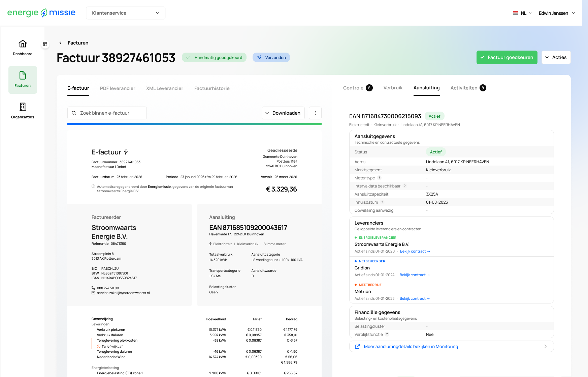Viewport: 588px width, 377px height.
Task: Click help icon next to Intervaldata beschikbaar
Action: tap(405, 186)
